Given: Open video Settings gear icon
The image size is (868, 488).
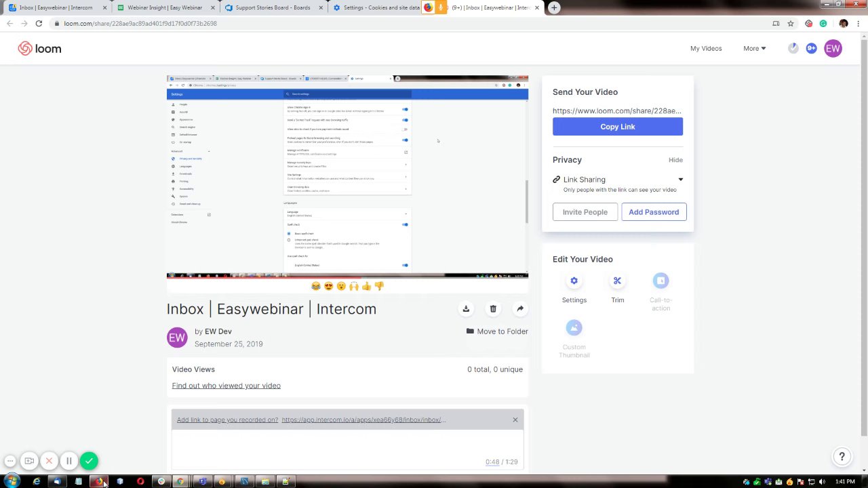Looking at the screenshot, I should click(x=574, y=281).
